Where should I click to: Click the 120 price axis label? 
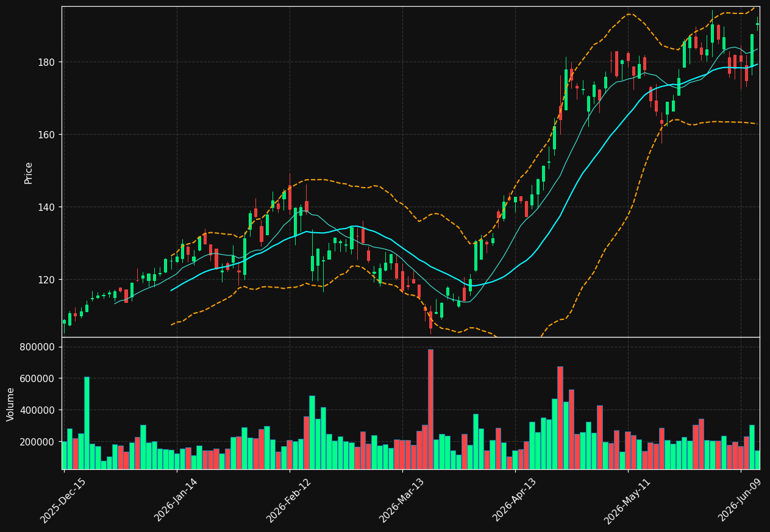48,280
